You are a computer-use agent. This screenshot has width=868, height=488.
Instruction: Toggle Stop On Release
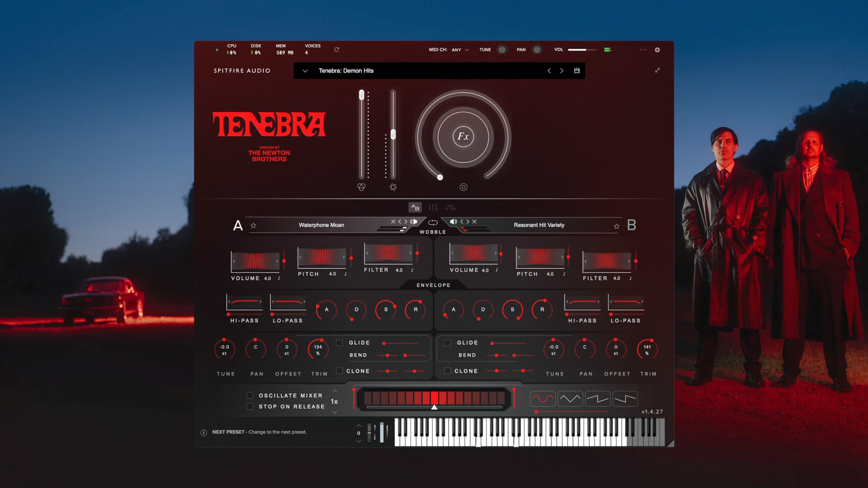[x=250, y=406]
